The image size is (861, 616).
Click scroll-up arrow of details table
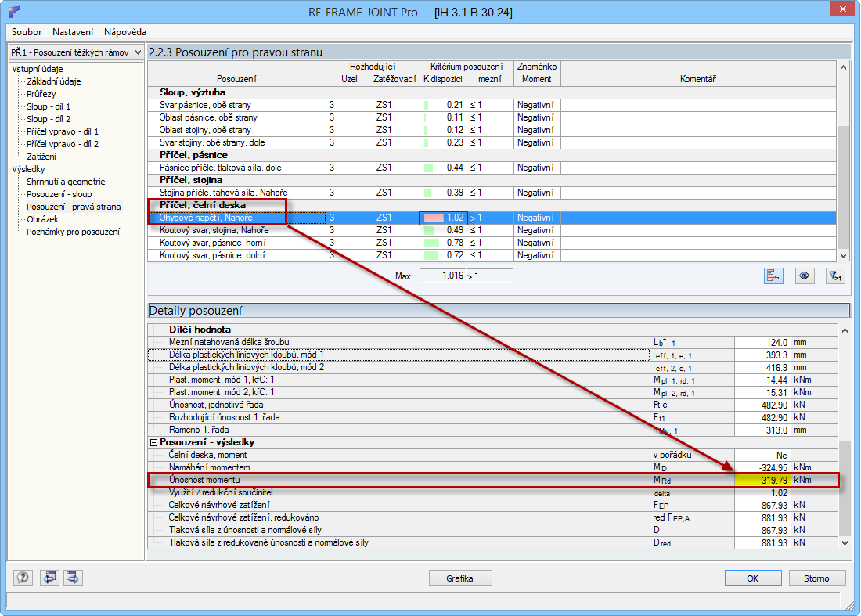(845, 330)
